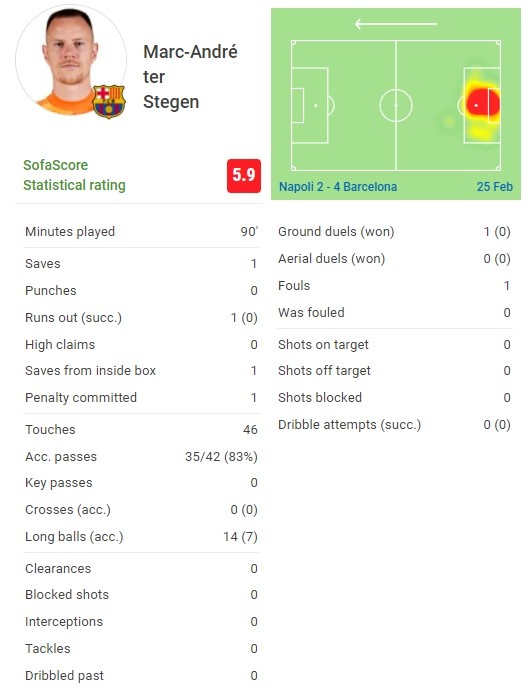The height and width of the screenshot is (692, 531).
Task: Select the Saves stat row
Action: point(141,264)
